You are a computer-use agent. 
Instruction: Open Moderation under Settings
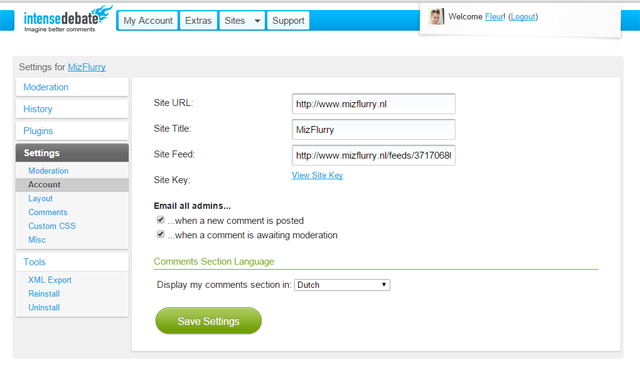(x=48, y=171)
